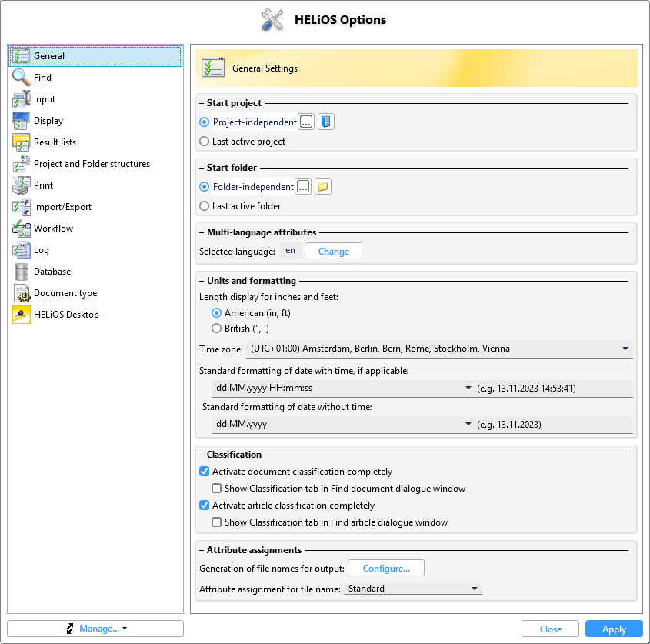Select the Last active folder option
The width and height of the screenshot is (650, 644).
point(204,206)
